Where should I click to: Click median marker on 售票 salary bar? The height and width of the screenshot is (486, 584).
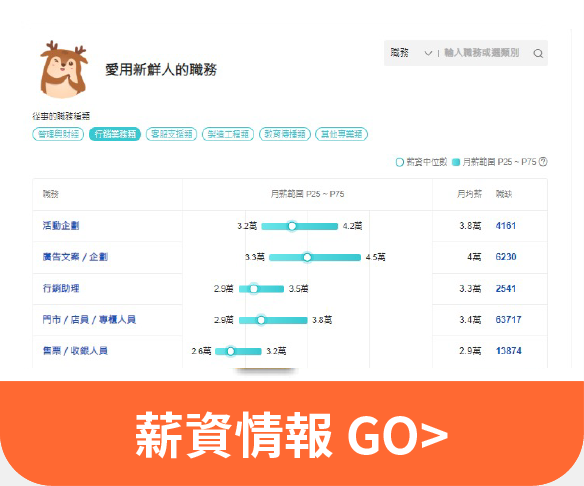pyautogui.click(x=231, y=351)
